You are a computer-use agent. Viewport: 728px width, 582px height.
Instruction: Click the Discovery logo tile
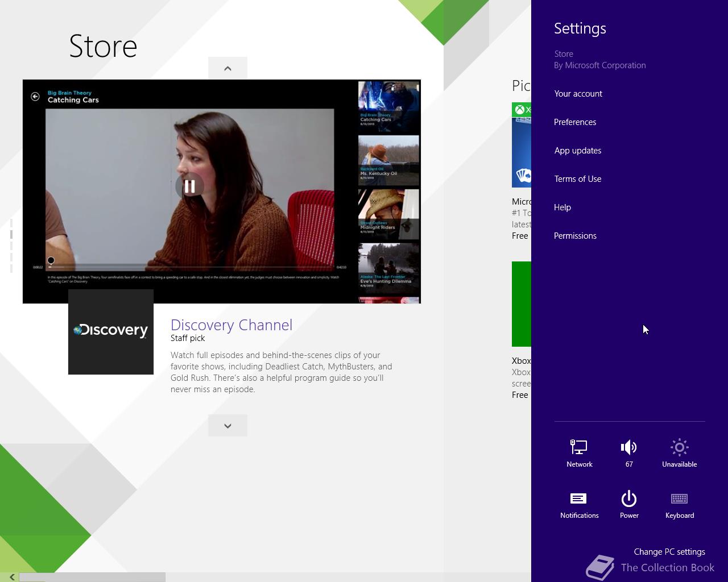pyautogui.click(x=111, y=332)
